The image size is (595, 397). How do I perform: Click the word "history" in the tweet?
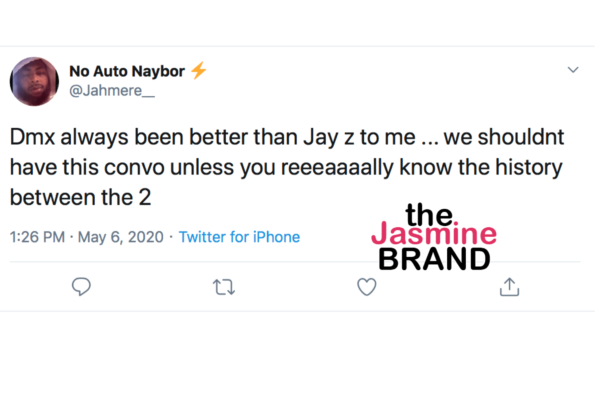pyautogui.click(x=529, y=168)
